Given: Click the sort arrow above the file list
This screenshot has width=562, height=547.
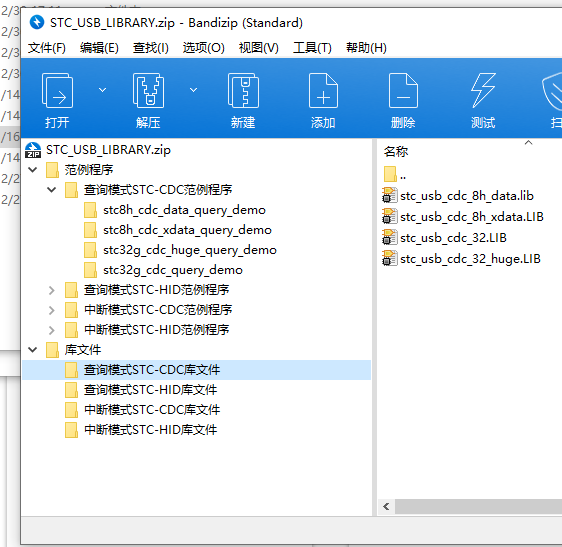Looking at the screenshot, I should pyautogui.click(x=528, y=143).
